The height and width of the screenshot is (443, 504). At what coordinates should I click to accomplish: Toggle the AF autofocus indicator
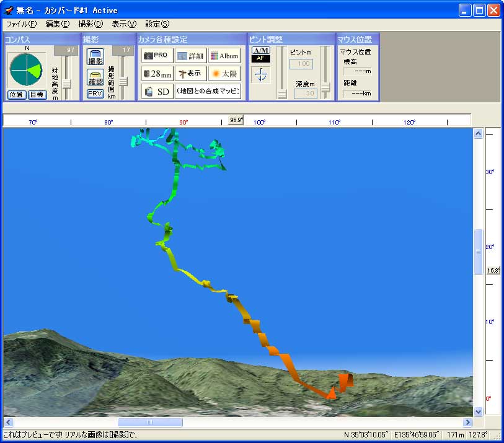[x=261, y=58]
